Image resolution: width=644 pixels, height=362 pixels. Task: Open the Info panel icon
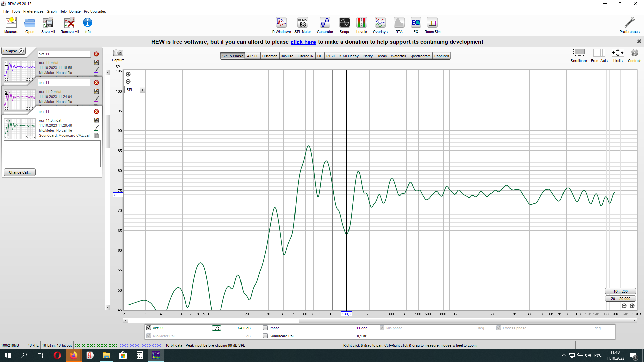[88, 25]
